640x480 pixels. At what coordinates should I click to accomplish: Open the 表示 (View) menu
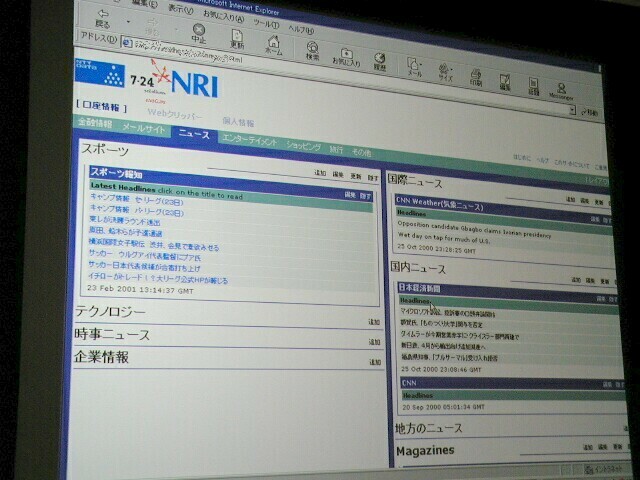[180, 9]
